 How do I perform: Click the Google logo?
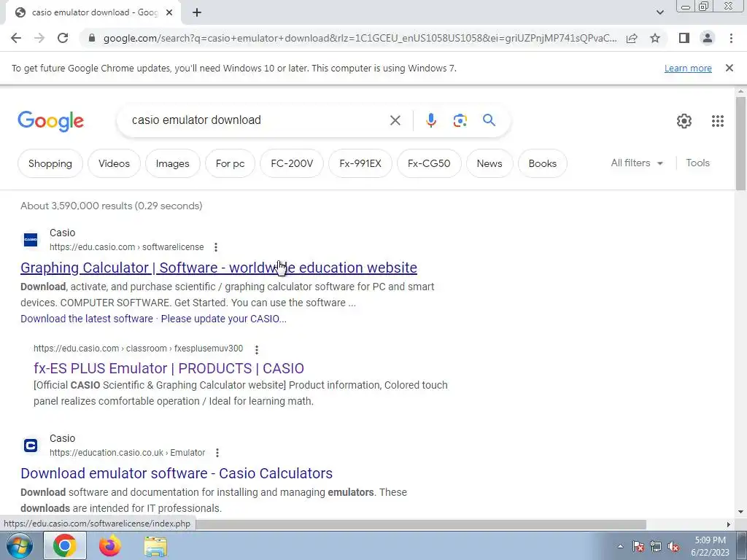pyautogui.click(x=50, y=121)
